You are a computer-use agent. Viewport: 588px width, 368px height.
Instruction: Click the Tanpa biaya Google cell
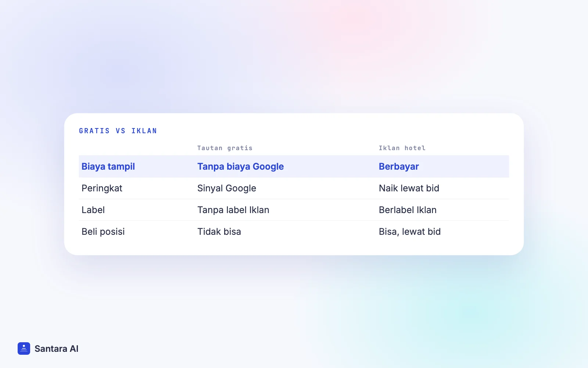pos(240,166)
